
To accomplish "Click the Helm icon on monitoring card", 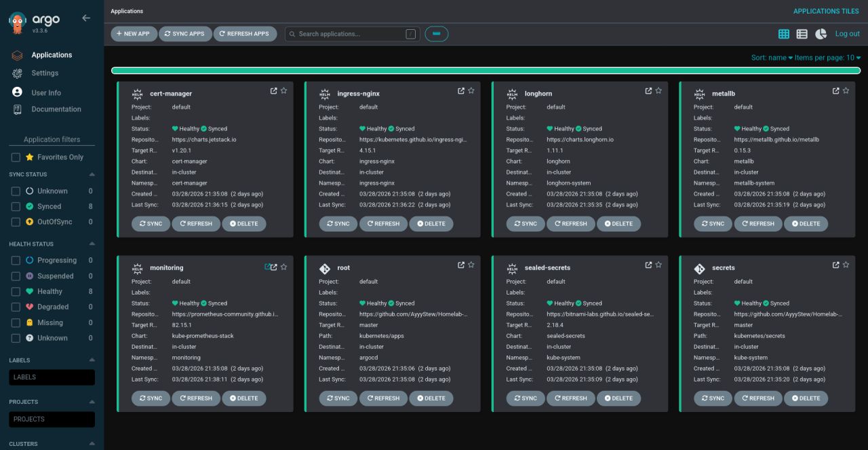I will 138,268.
